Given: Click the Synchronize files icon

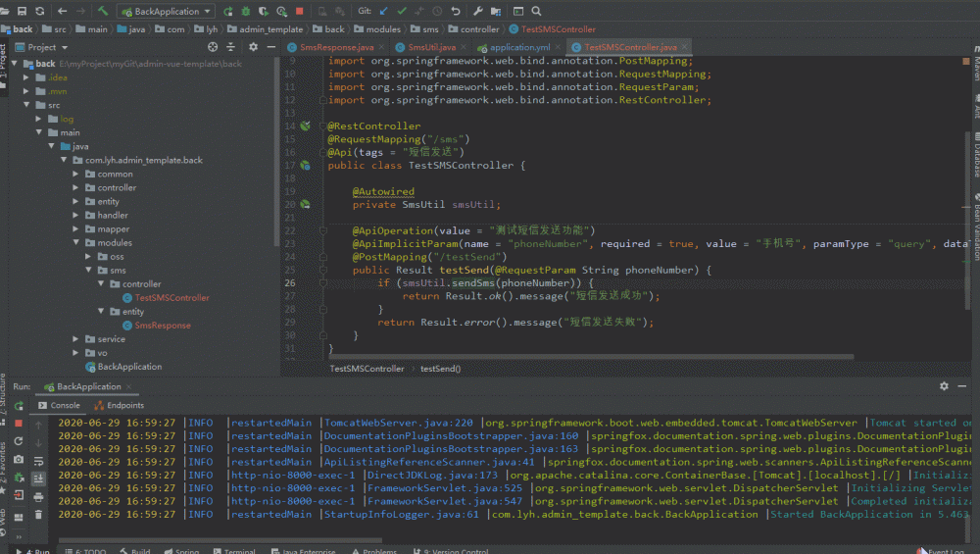Looking at the screenshot, I should tap(40, 11).
